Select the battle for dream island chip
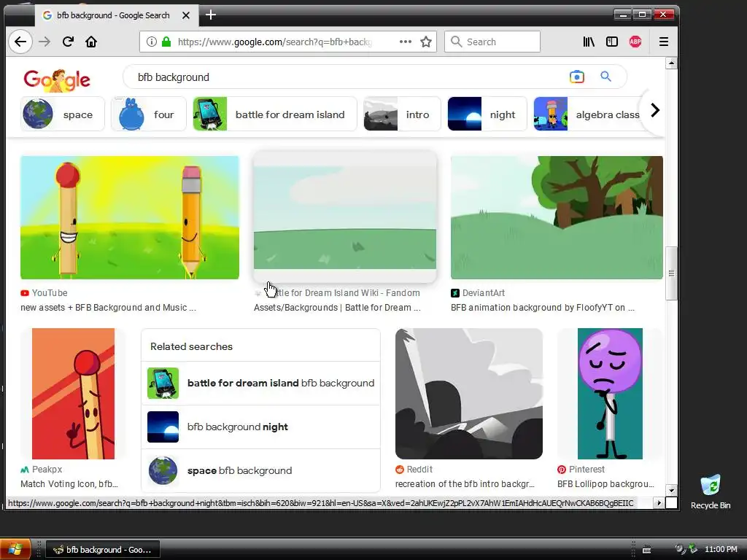This screenshot has width=747, height=560. (x=275, y=114)
